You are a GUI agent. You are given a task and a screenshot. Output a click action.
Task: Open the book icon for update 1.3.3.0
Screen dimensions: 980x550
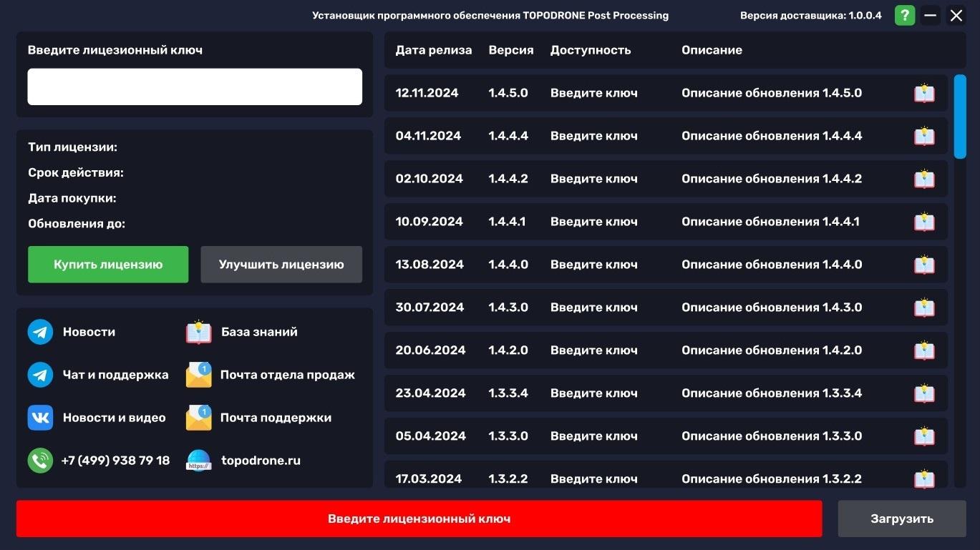[924, 437]
